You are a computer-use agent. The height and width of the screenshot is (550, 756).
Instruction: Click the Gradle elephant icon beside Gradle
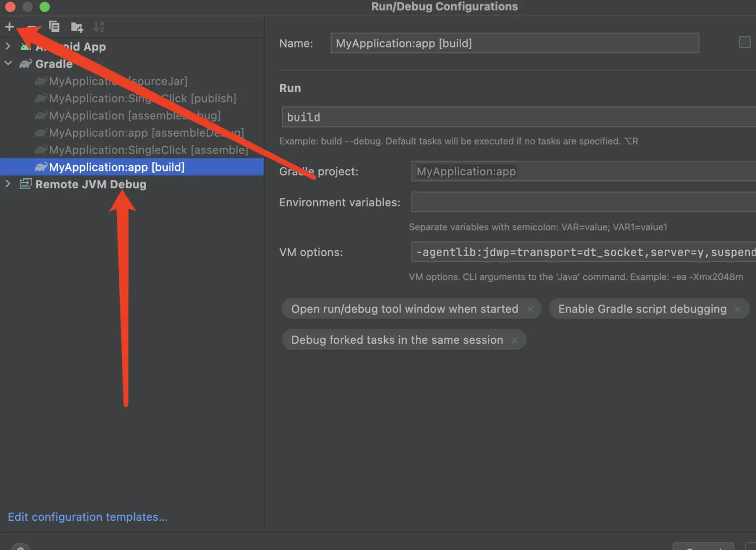pyautogui.click(x=25, y=64)
